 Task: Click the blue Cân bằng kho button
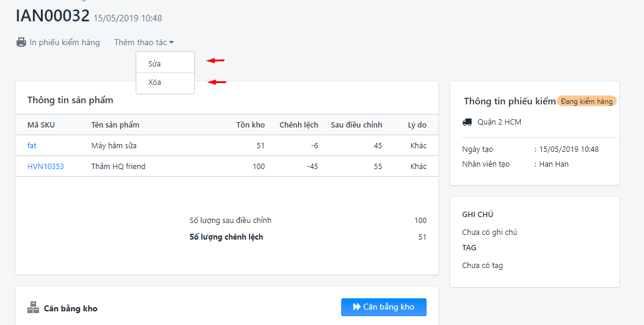click(383, 307)
